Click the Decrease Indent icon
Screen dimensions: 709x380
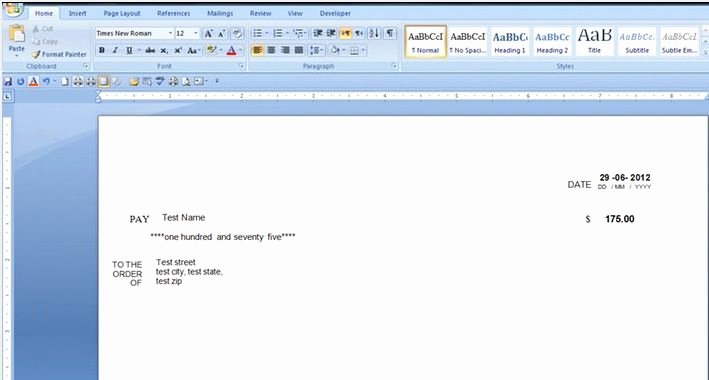tap(318, 33)
